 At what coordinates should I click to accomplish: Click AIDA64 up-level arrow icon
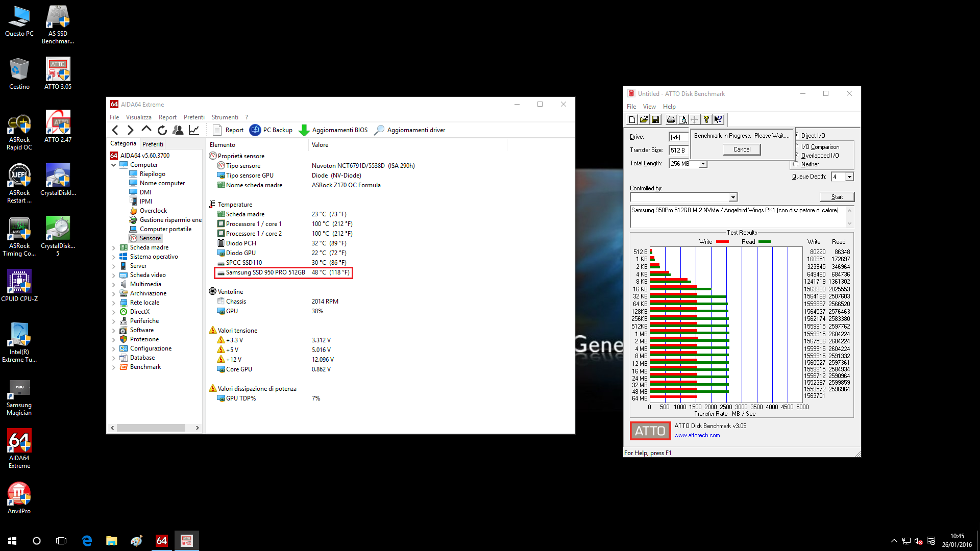(146, 130)
